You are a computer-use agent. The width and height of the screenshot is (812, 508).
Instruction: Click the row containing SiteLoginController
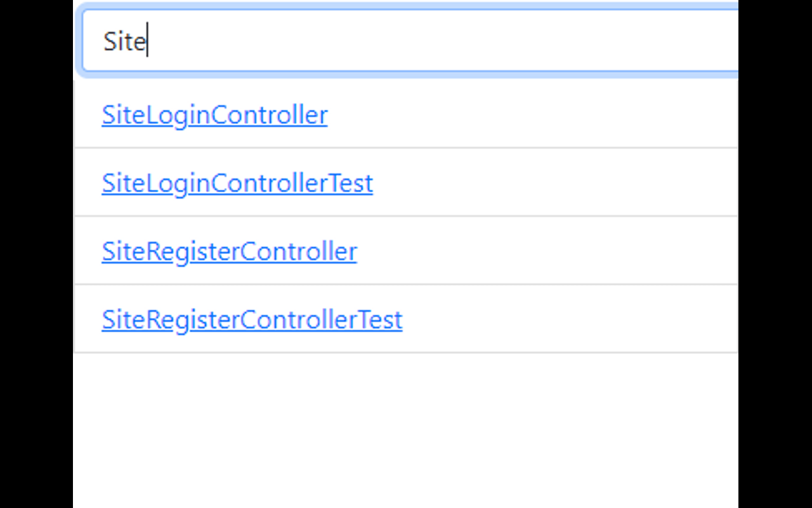[406, 115]
